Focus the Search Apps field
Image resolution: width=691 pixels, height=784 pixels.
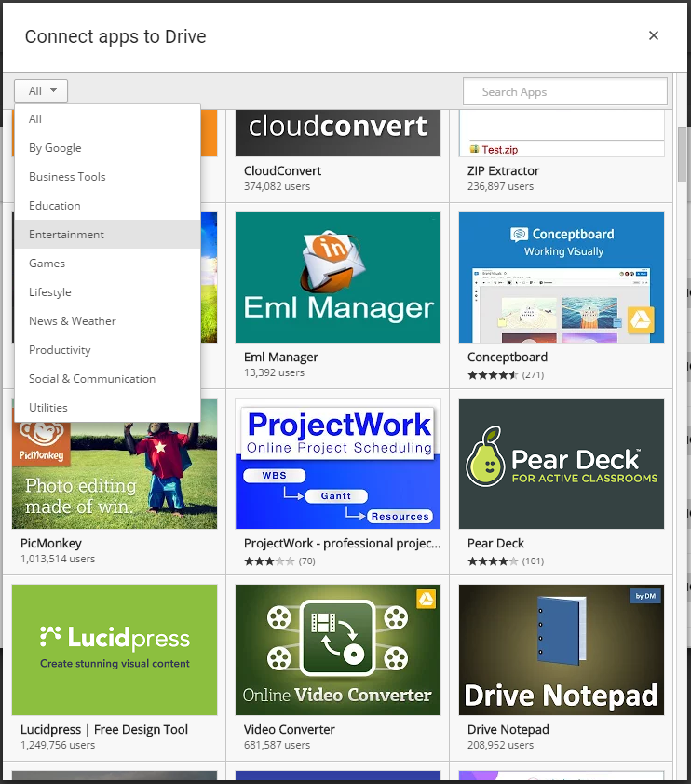point(565,91)
